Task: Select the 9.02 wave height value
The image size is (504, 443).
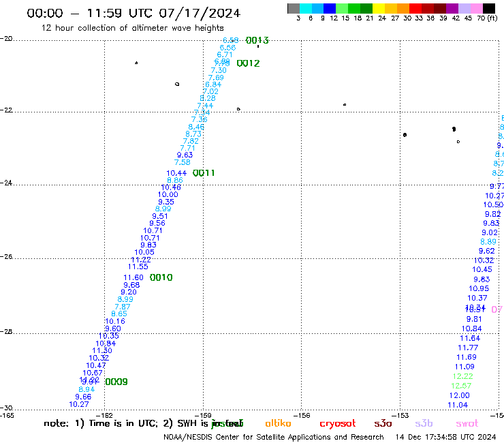Action: pyautogui.click(x=490, y=232)
